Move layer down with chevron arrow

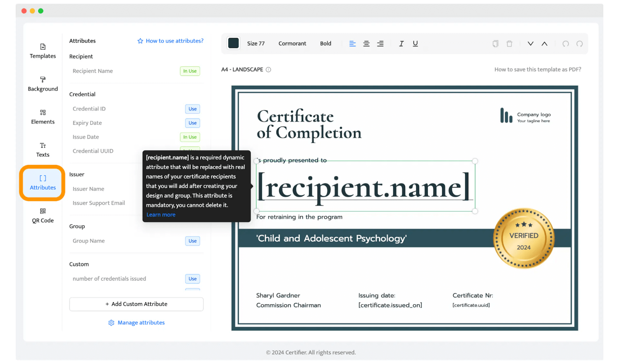pyautogui.click(x=530, y=43)
